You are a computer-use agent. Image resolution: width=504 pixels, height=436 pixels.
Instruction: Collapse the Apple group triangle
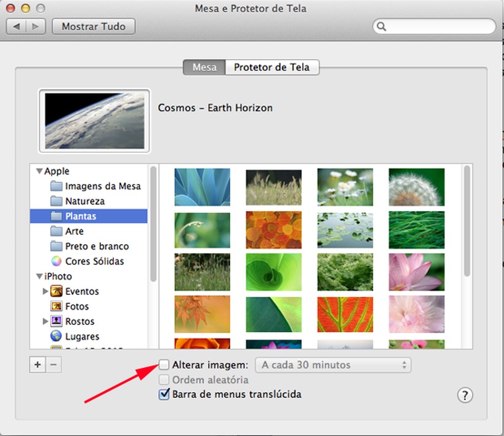click(x=39, y=171)
